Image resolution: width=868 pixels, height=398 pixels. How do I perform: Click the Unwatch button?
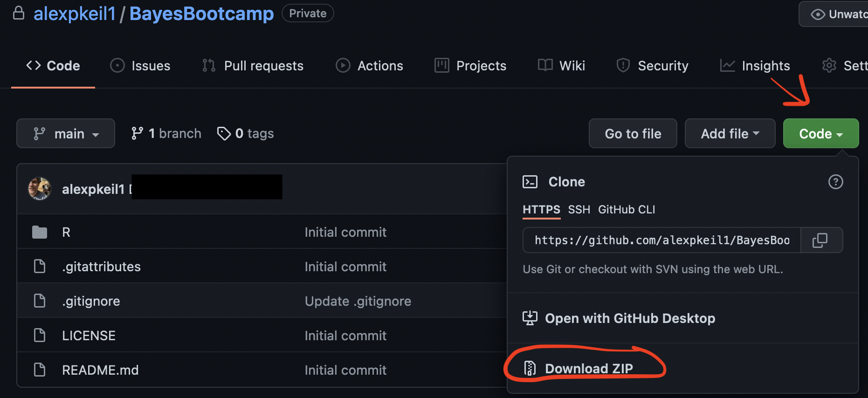click(834, 14)
